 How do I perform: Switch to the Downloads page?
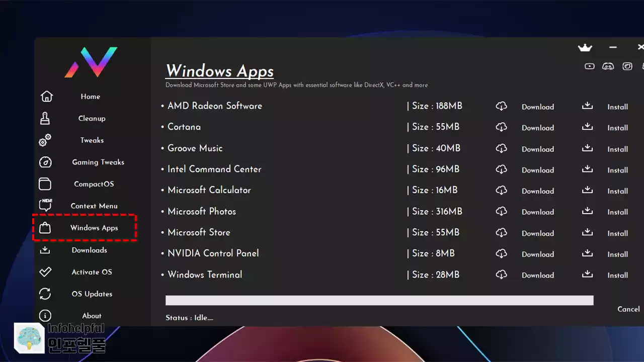pos(90,250)
